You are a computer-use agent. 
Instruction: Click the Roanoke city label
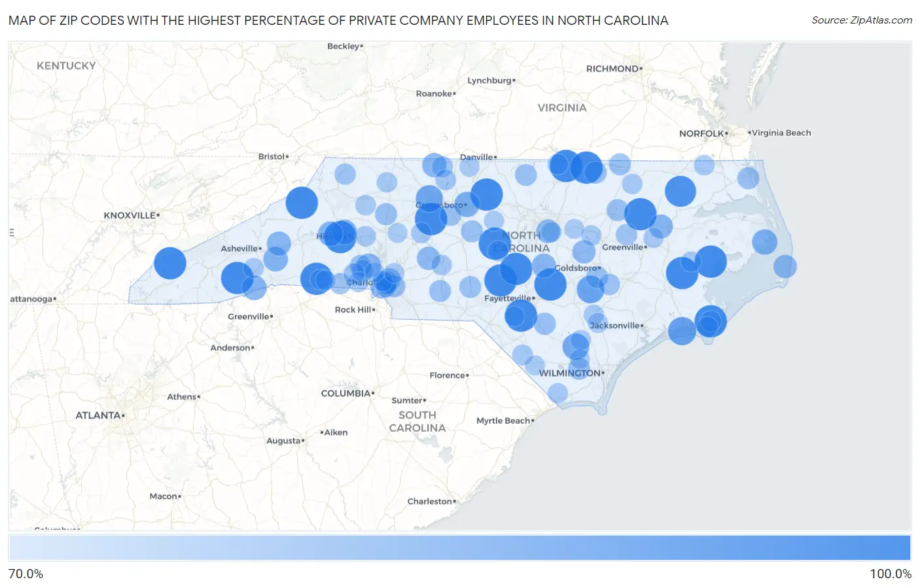436,94
